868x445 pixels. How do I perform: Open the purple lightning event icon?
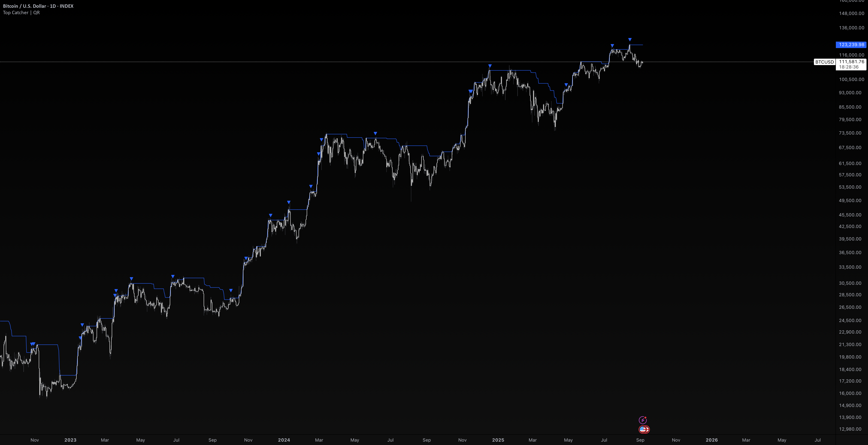[x=643, y=420]
